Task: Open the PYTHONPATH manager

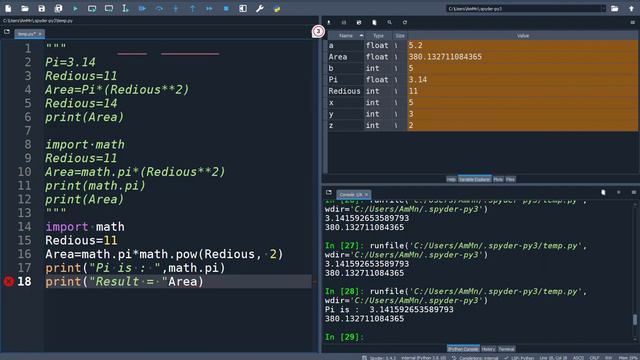Action: coord(277,8)
